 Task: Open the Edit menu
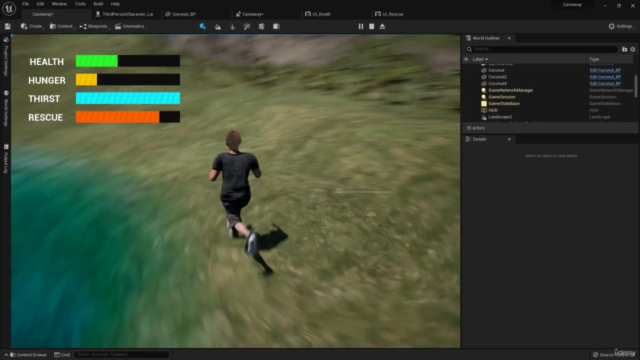[40, 4]
